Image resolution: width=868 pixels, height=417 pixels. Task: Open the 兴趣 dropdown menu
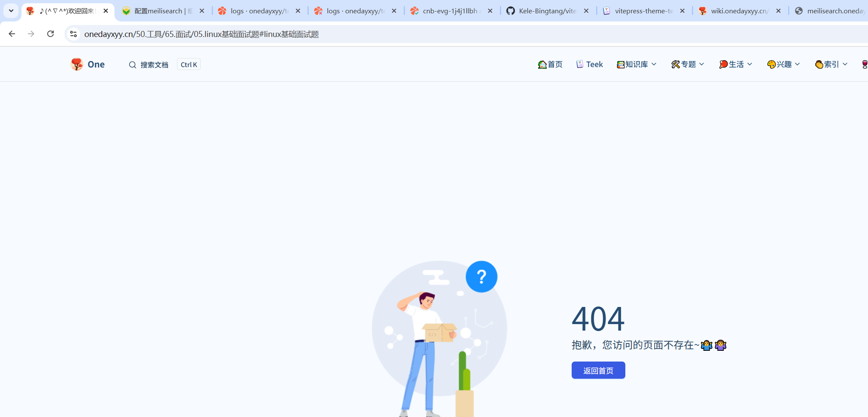click(x=783, y=64)
